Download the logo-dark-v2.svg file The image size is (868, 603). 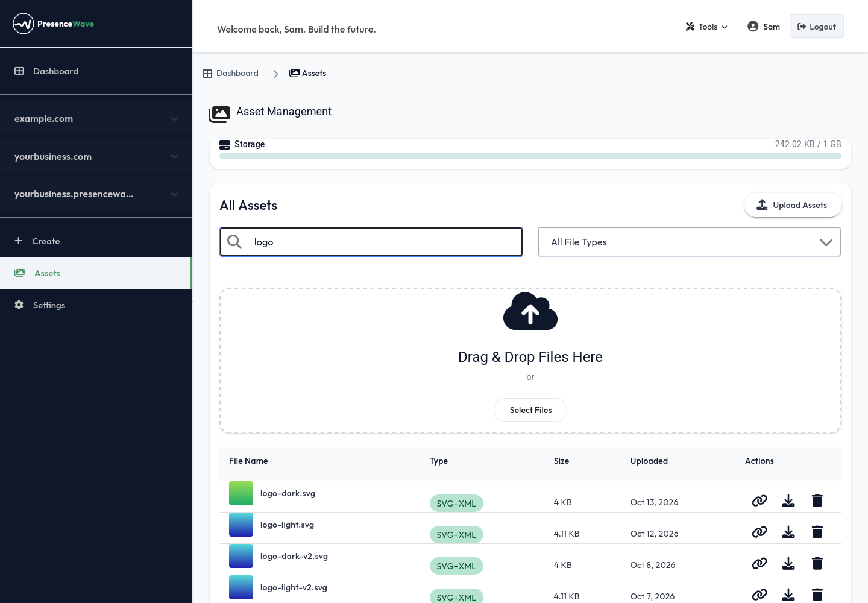click(788, 563)
